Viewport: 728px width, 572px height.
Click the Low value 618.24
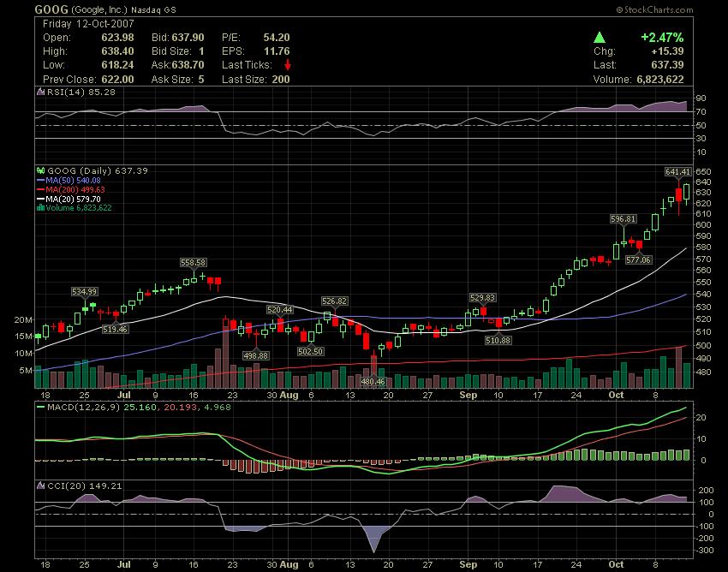117,65
